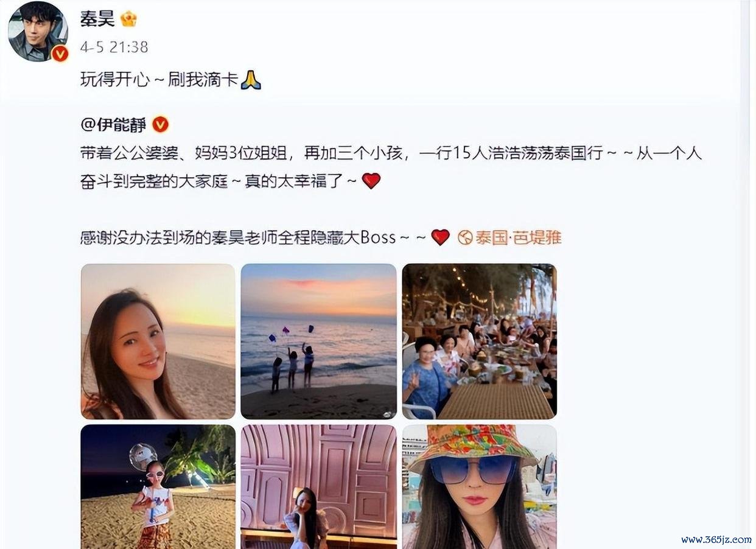Click the 4-5 21:38 post timestamp

[x=114, y=47]
